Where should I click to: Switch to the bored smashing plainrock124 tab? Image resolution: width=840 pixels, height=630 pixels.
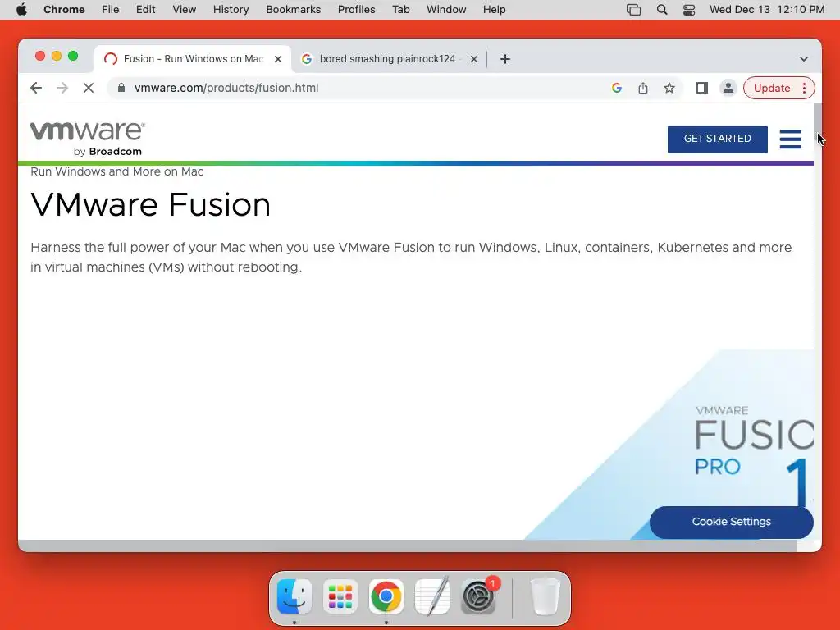click(387, 59)
